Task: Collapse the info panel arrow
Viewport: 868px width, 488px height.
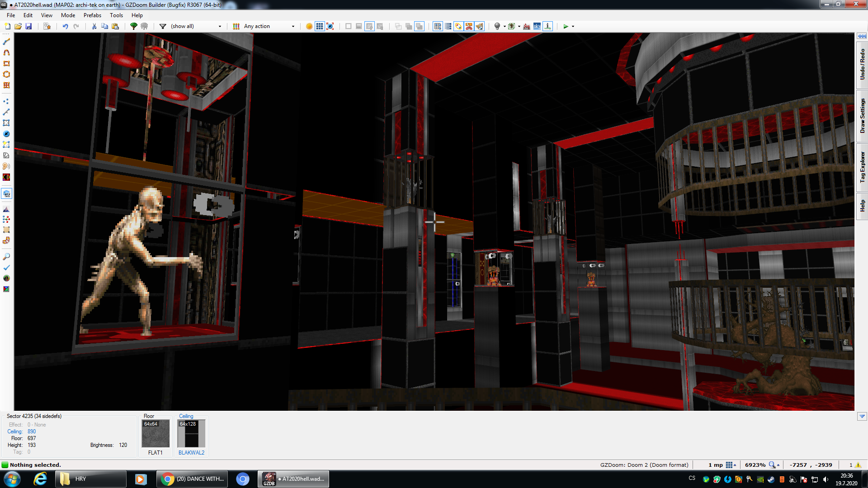Action: (862, 416)
